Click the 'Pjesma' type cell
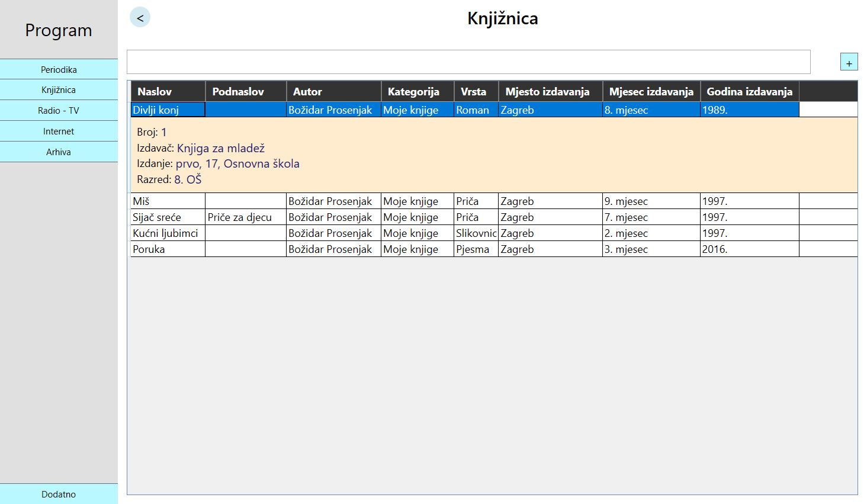 click(x=476, y=249)
